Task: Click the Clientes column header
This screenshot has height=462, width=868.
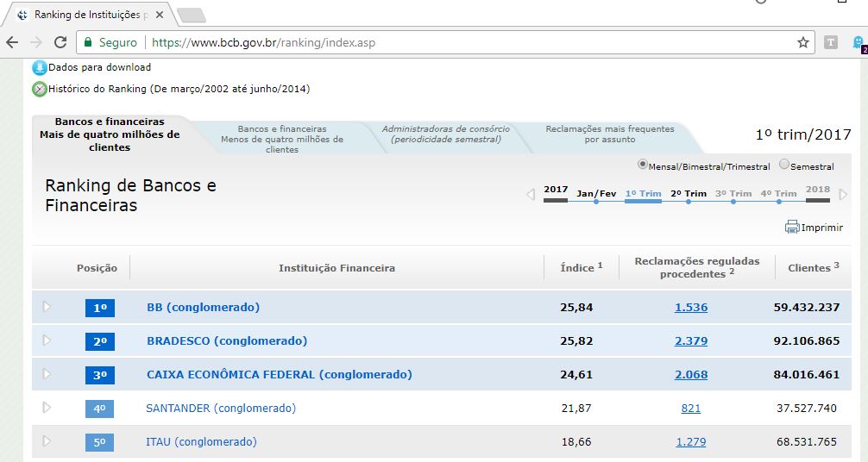Action: 813,267
